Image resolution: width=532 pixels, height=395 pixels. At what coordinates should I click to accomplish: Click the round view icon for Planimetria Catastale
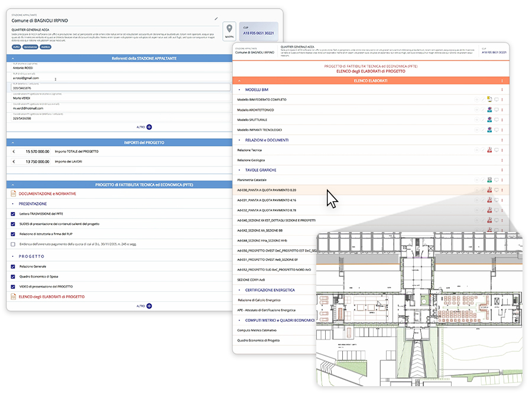click(476, 180)
